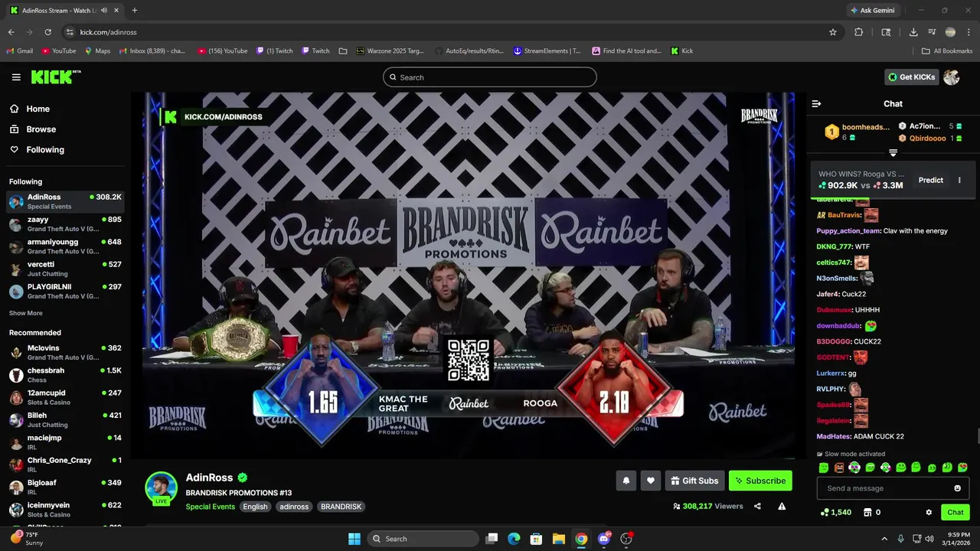Share the stream via share icon
This screenshot has height=551, width=980.
(757, 506)
